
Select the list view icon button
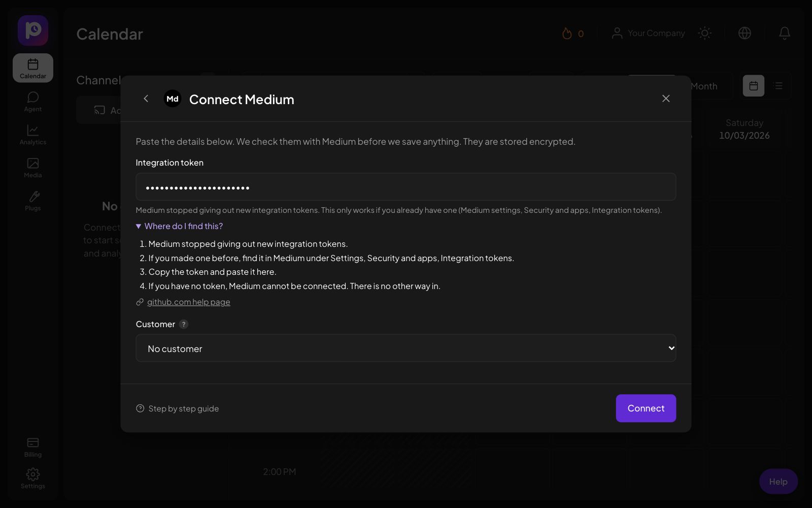coord(778,86)
